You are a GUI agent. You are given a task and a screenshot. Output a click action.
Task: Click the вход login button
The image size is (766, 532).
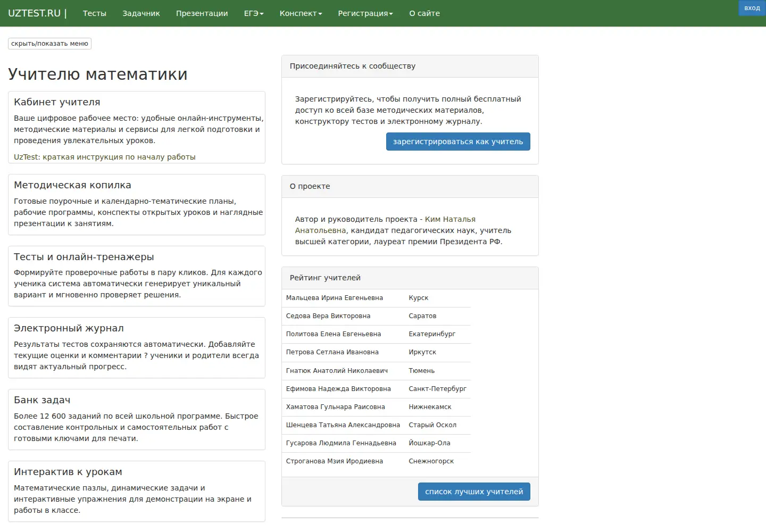click(752, 8)
